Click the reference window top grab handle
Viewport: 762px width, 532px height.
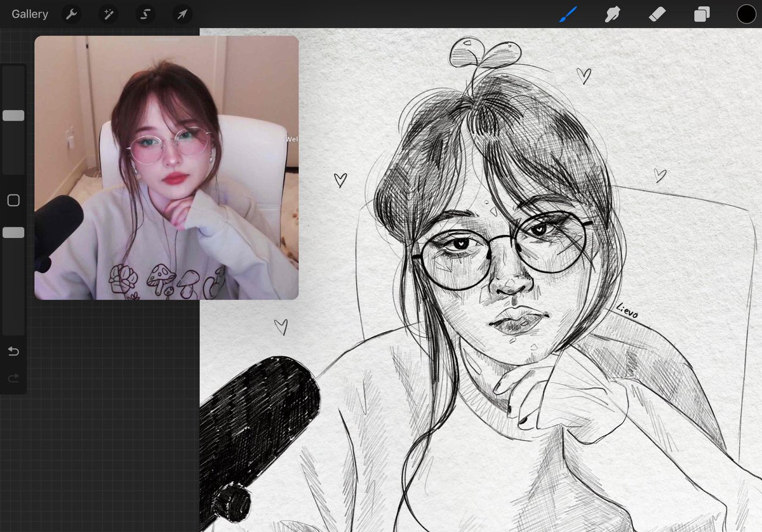[166, 39]
